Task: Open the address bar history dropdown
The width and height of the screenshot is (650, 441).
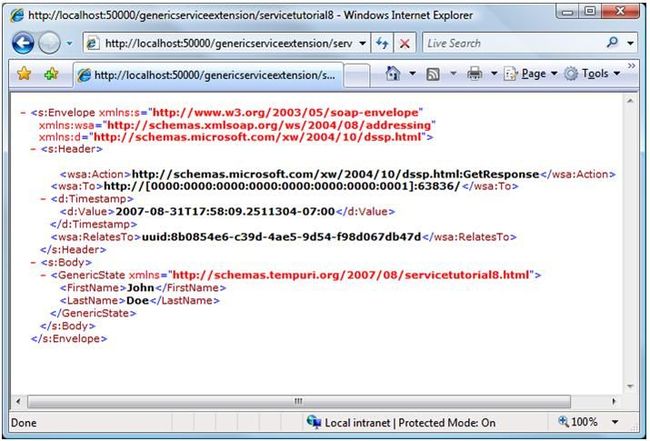Action: [x=362, y=43]
